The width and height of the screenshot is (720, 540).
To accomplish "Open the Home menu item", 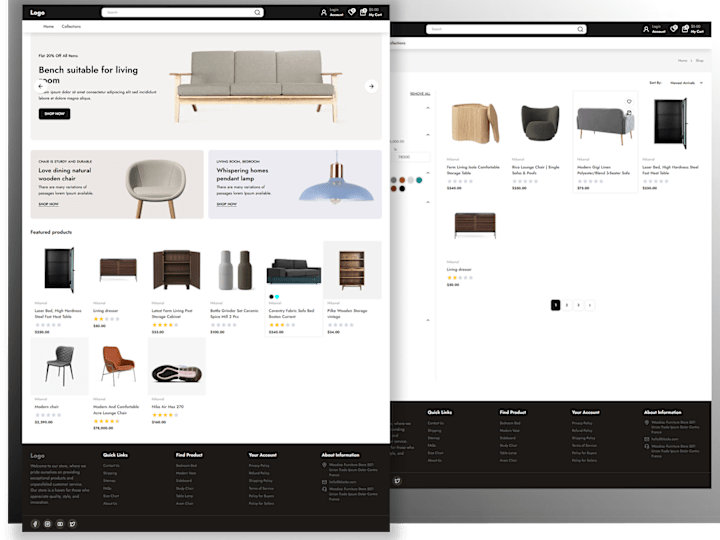I will pos(48,26).
